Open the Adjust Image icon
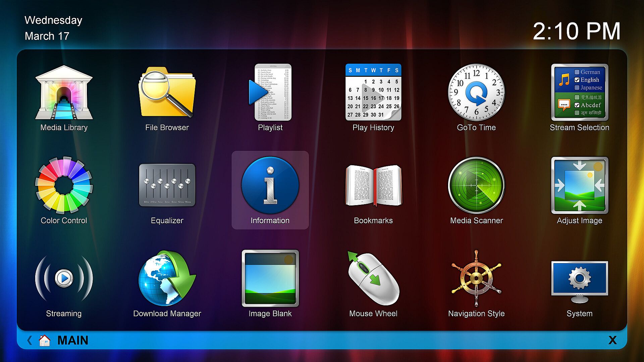 (580, 185)
